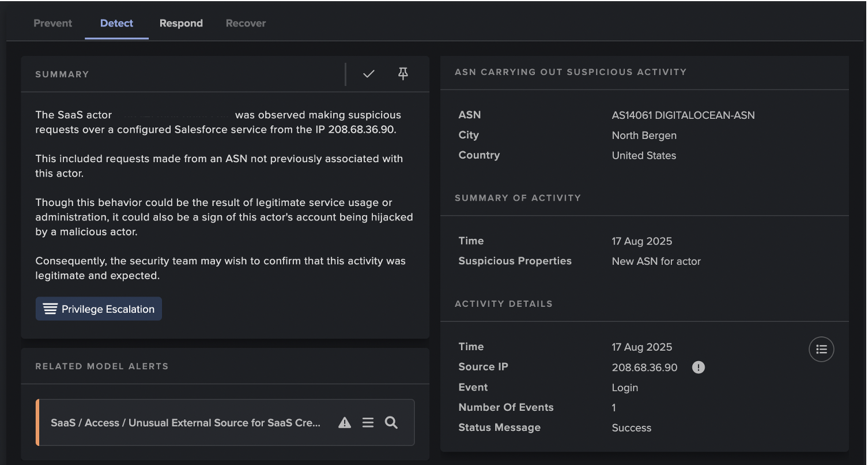Open the activity details list icon
The width and height of the screenshot is (868, 465).
(821, 349)
